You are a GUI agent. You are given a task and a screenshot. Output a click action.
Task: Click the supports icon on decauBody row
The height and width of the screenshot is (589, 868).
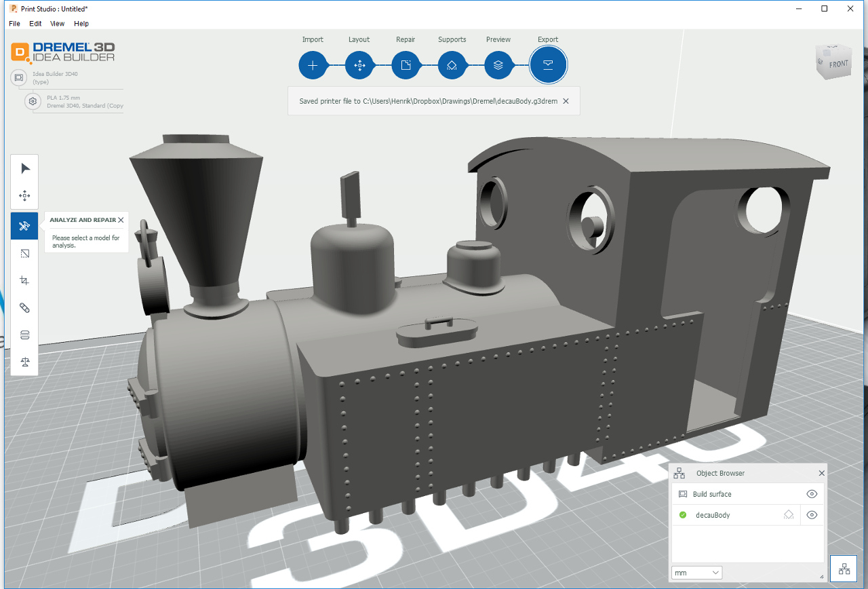[789, 515]
